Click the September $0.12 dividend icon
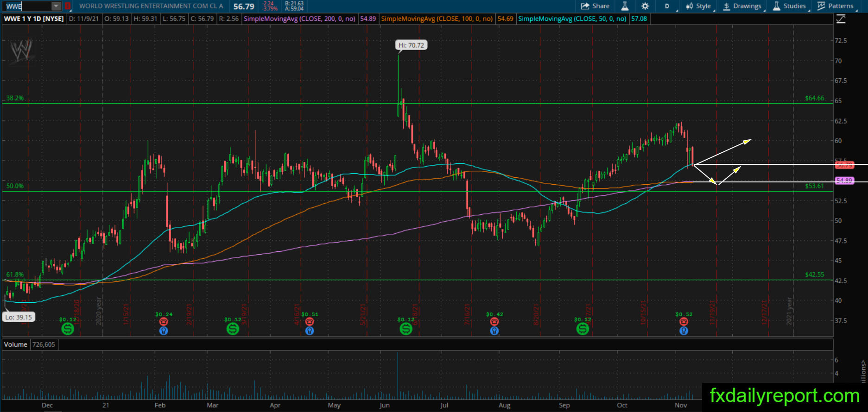Image resolution: width=868 pixels, height=412 pixels. pos(583,329)
